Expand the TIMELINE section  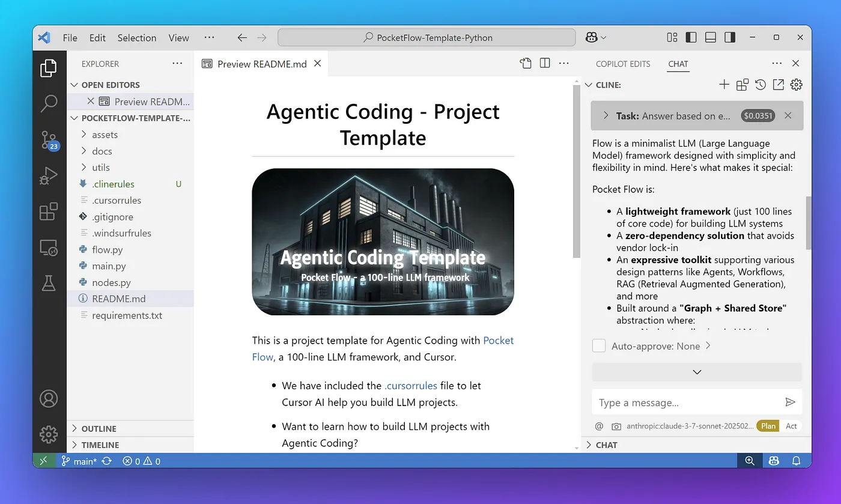pyautogui.click(x=130, y=445)
